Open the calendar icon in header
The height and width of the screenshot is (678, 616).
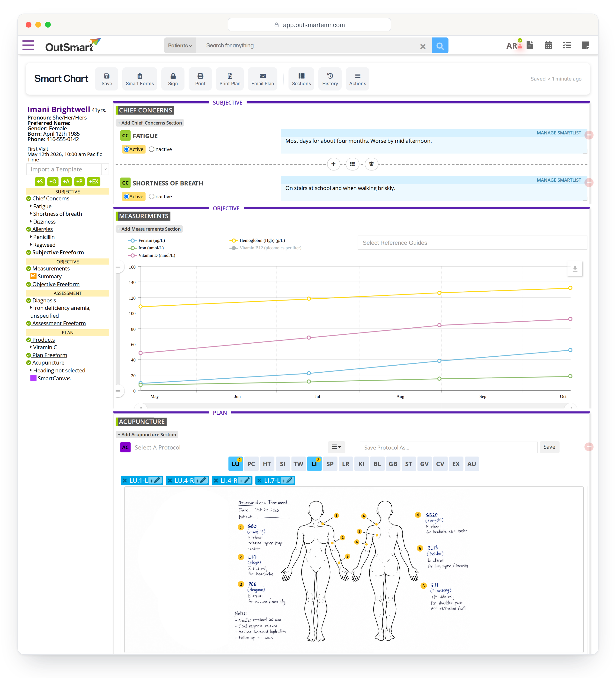click(548, 45)
